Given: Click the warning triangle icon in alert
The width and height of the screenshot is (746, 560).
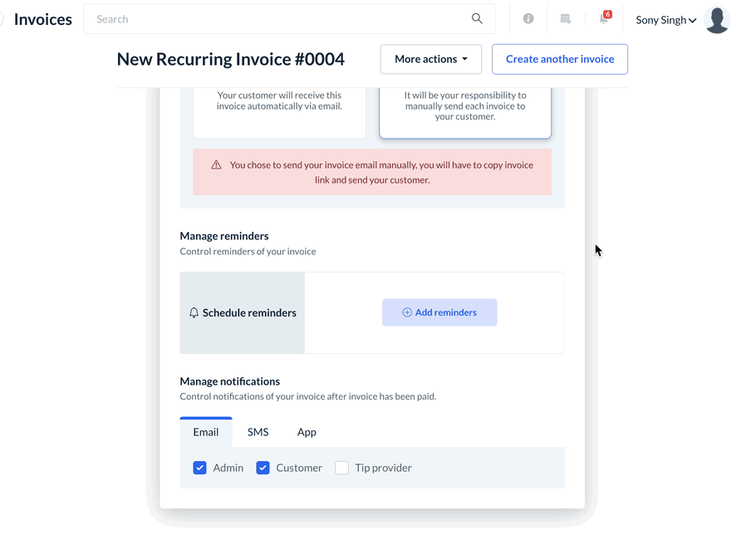Looking at the screenshot, I should click(217, 165).
